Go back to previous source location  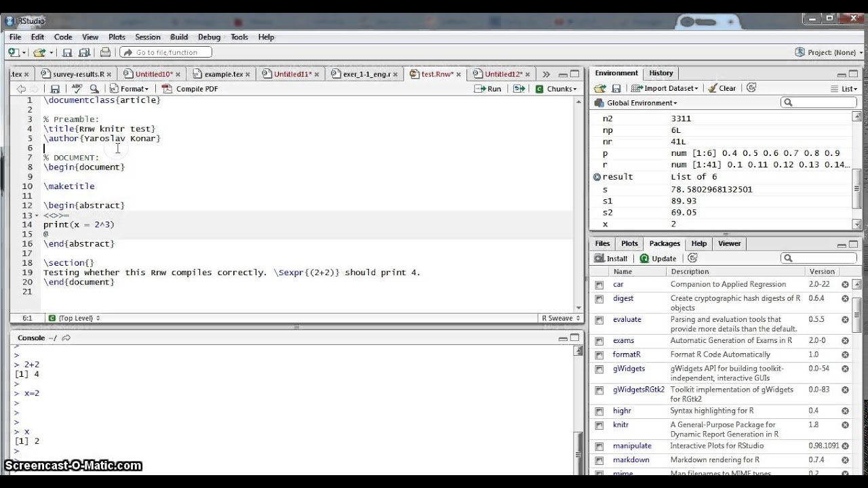click(x=21, y=89)
